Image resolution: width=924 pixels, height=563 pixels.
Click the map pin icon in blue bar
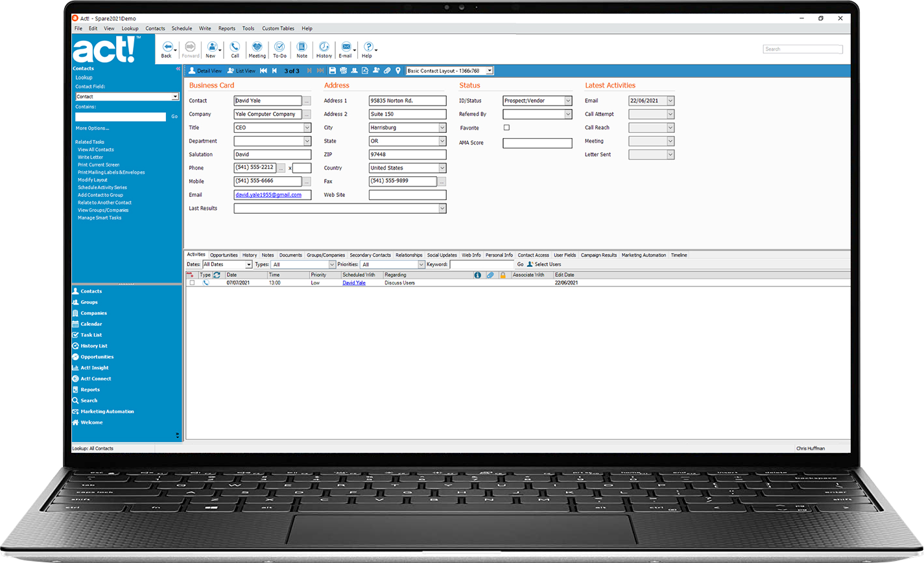tap(398, 71)
